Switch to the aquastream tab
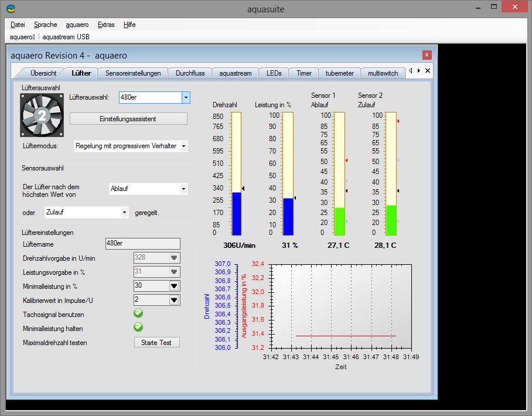532x416 pixels. (235, 73)
